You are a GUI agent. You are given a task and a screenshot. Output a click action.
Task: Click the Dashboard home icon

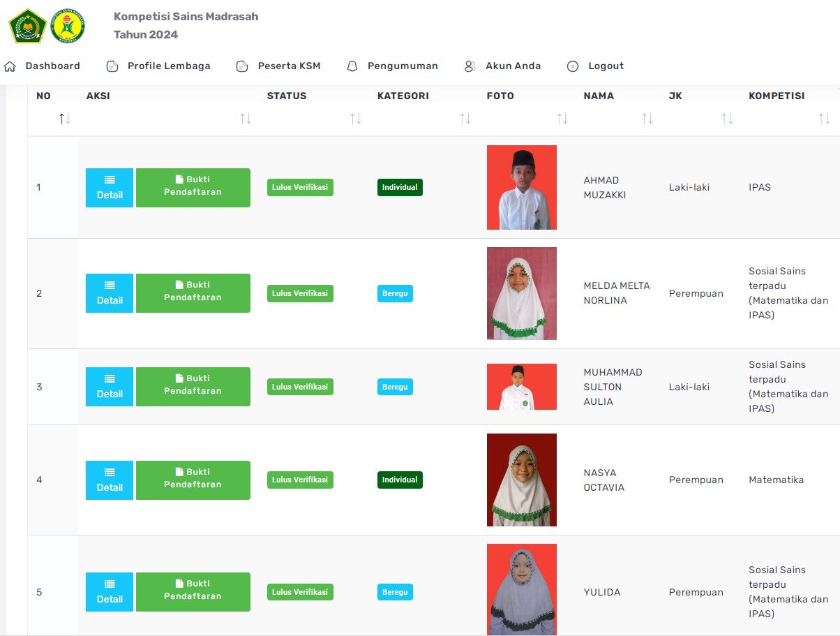coord(10,66)
